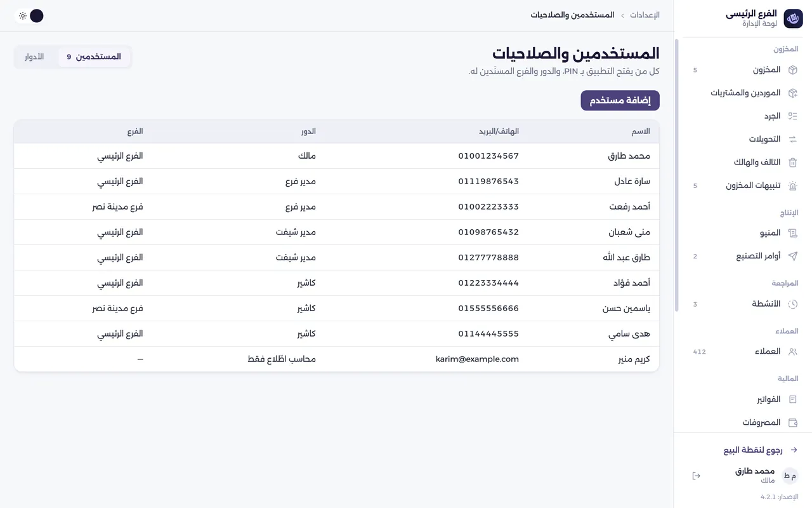This screenshot has height=508, width=812.
Task: Select the user منى شعبان
Action: pyautogui.click(x=337, y=232)
